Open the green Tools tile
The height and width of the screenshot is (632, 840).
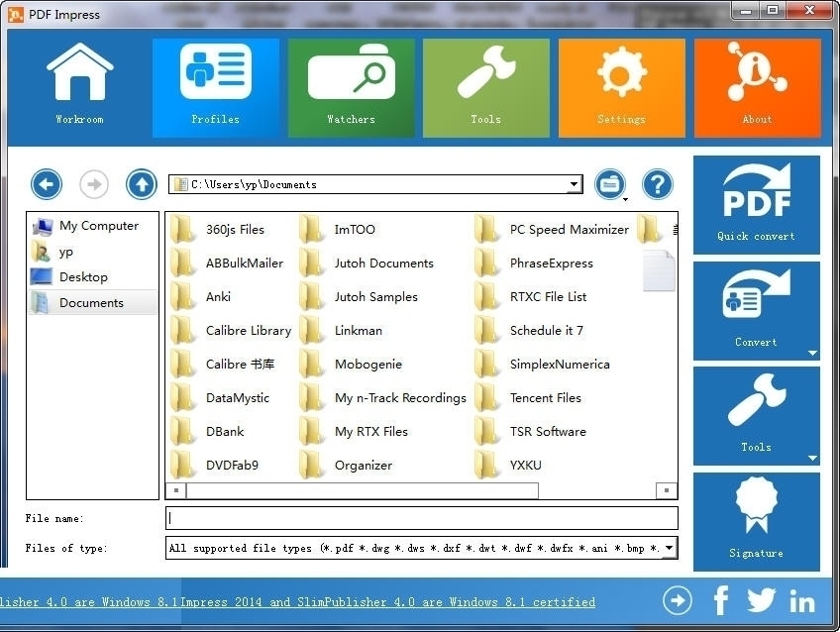pyautogui.click(x=486, y=87)
